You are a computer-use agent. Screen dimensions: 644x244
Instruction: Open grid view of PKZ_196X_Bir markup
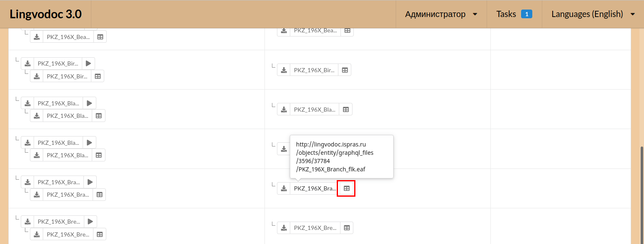97,76
